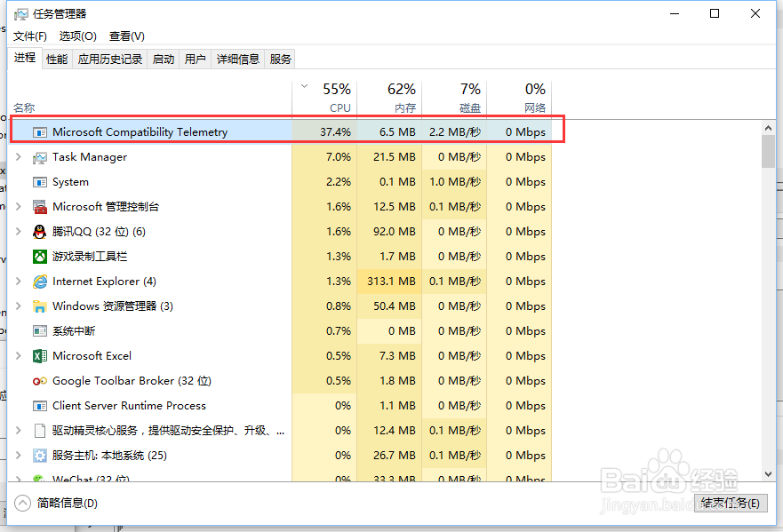Select the Client Server Runtime Process name
Image resolution: width=783 pixels, height=532 pixels.
coord(130,406)
